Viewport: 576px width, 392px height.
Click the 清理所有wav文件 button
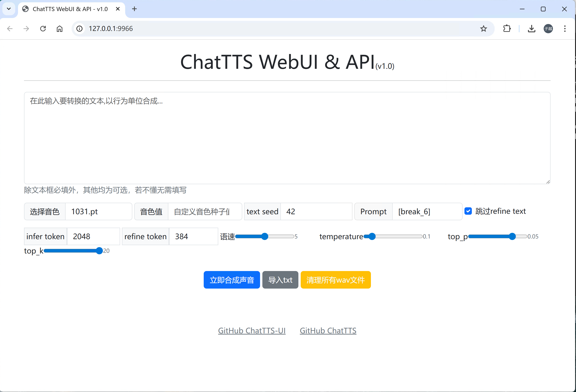click(335, 280)
